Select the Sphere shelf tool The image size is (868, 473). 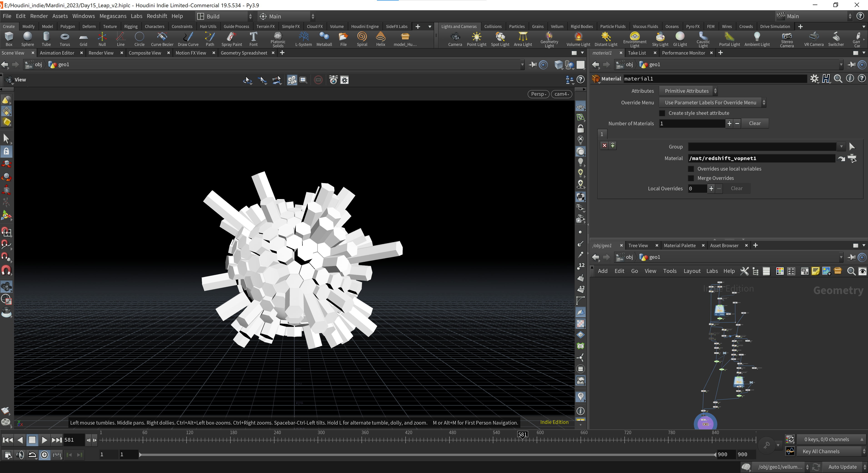pyautogui.click(x=28, y=39)
